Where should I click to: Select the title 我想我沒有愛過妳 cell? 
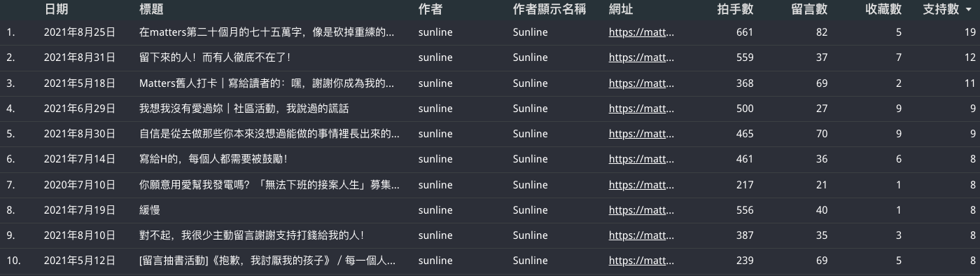coord(244,109)
